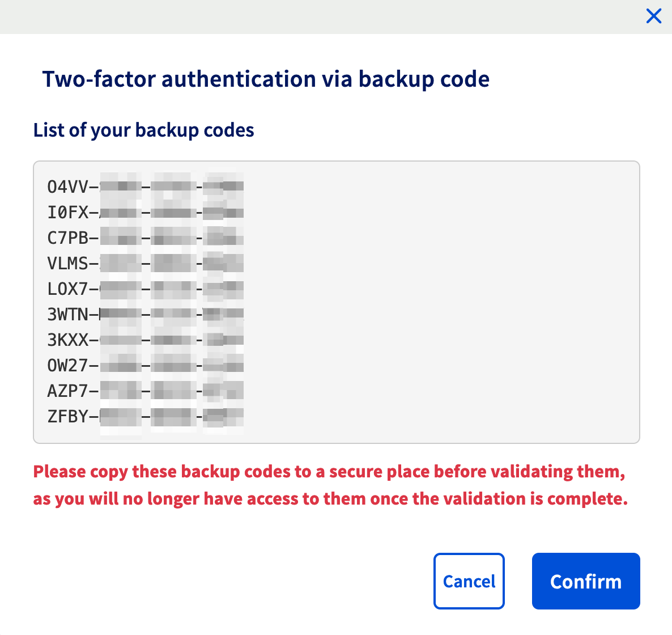Click the dialog title text

[x=266, y=79]
